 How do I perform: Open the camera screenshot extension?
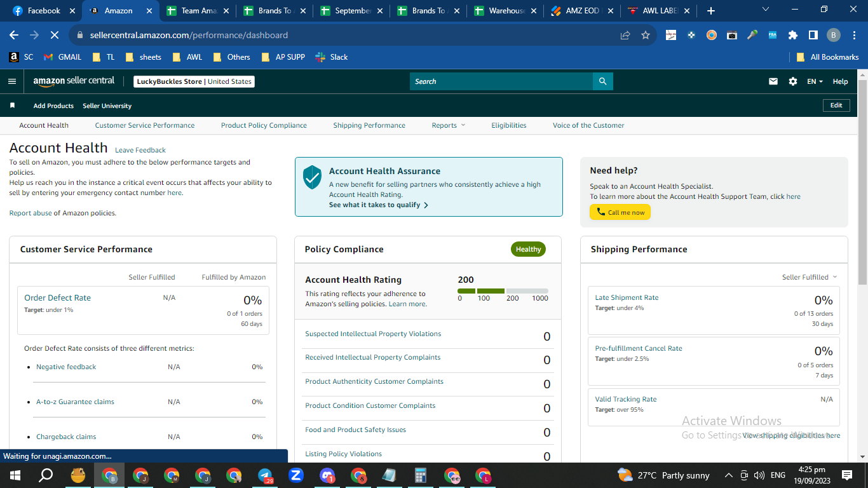[x=732, y=35]
